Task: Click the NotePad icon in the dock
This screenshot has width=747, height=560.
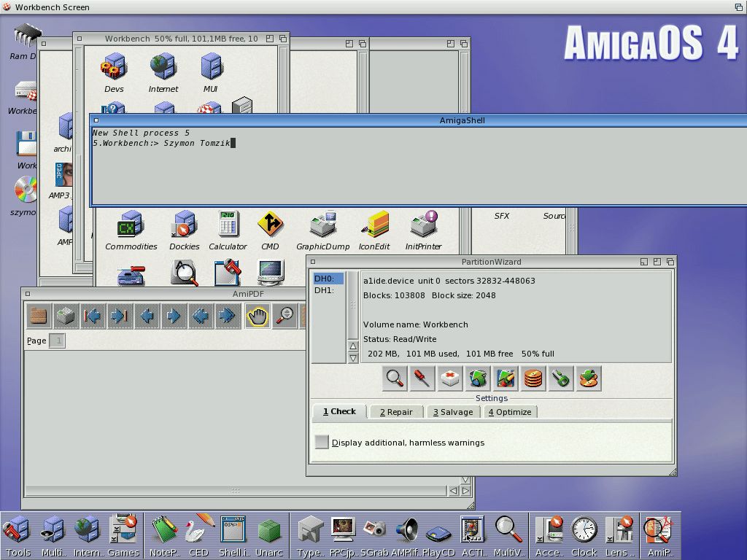Action: 164,536
